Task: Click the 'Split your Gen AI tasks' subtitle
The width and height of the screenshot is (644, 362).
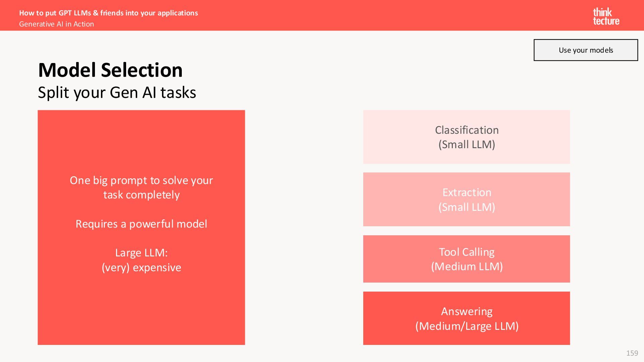Action: pos(117,93)
